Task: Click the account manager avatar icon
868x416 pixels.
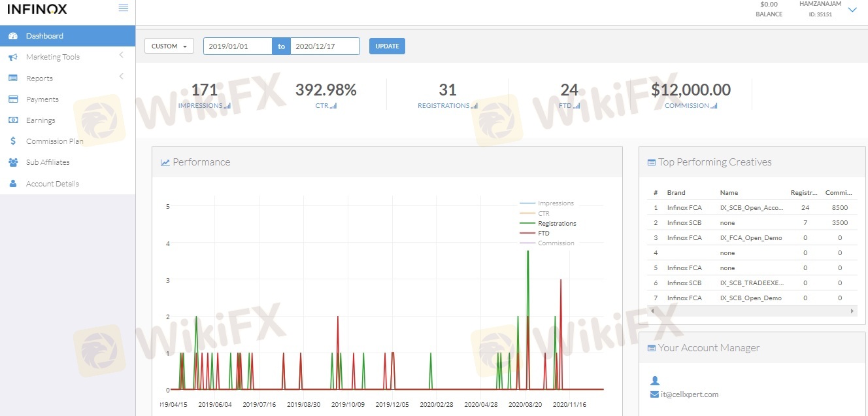Action: (x=656, y=380)
